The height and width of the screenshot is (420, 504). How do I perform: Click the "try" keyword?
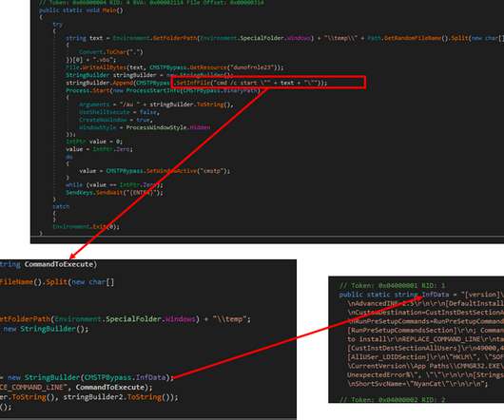pyautogui.click(x=58, y=25)
